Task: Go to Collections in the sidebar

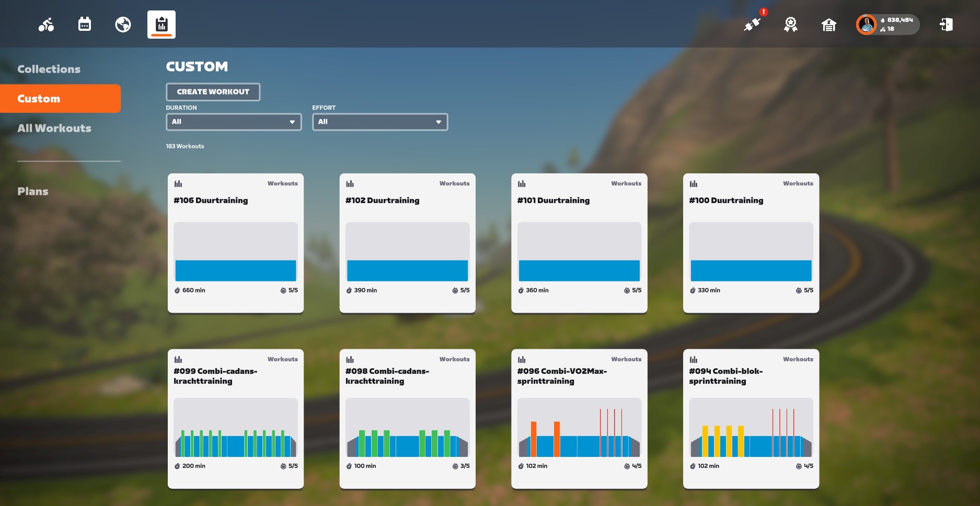Action: pos(49,69)
